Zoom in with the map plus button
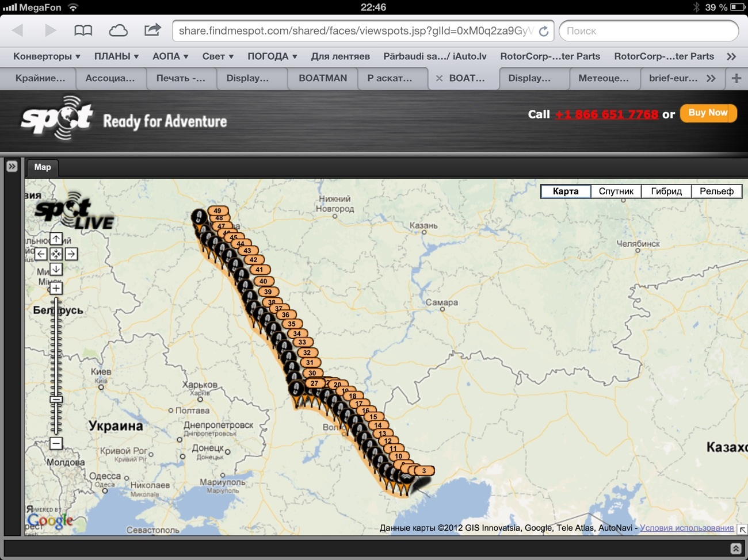This screenshot has width=748, height=560. pyautogui.click(x=56, y=288)
